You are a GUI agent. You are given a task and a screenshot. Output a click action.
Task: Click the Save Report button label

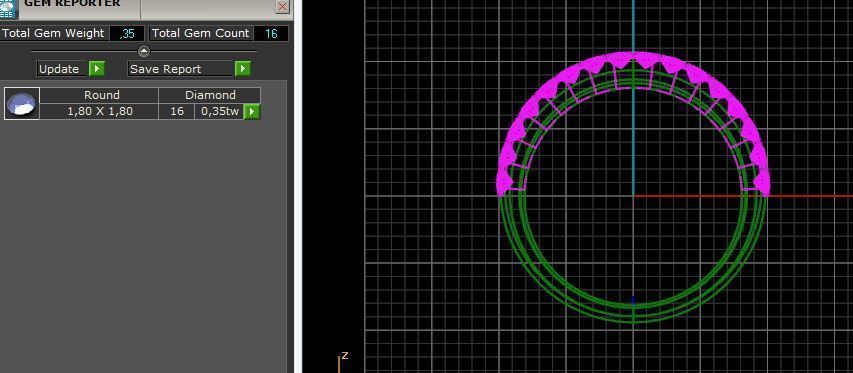(x=180, y=69)
